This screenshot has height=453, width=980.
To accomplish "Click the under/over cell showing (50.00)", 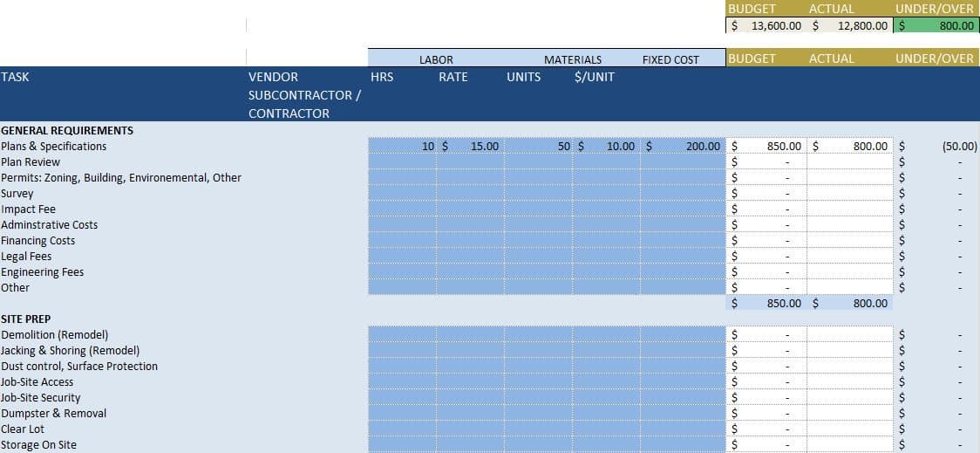I will (937, 147).
